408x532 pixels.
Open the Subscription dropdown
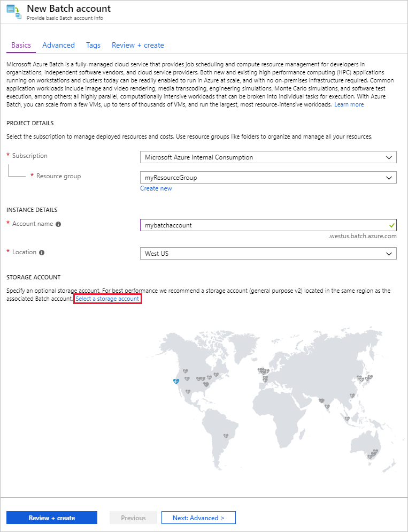(267, 157)
